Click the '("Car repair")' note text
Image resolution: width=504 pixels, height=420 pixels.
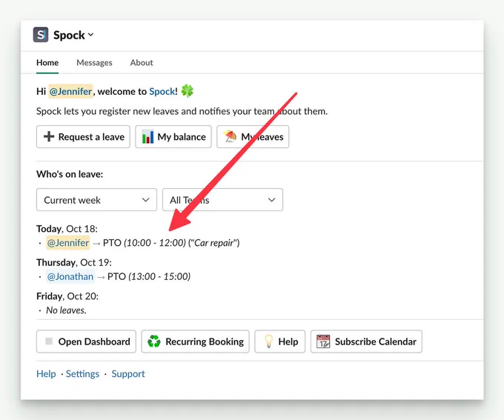click(214, 243)
